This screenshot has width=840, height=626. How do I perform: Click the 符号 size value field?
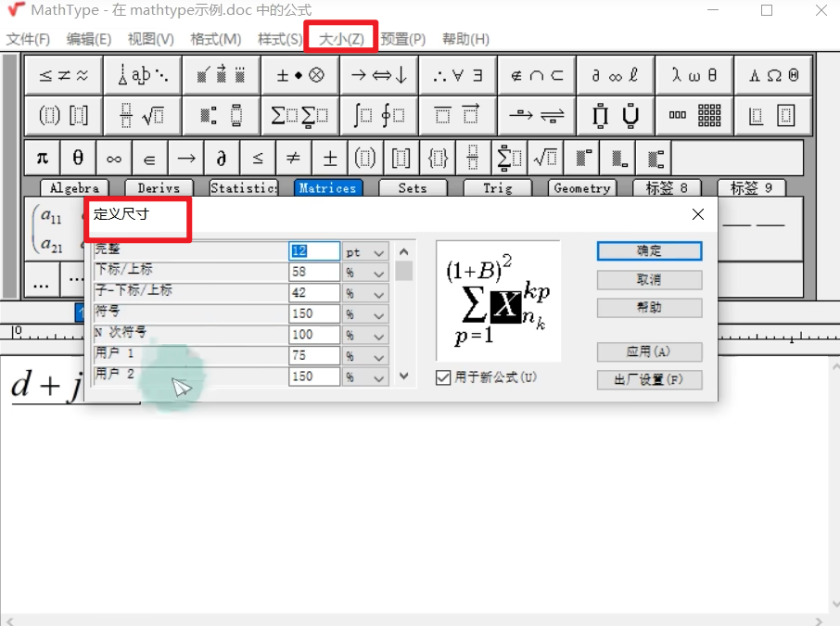[x=314, y=314]
